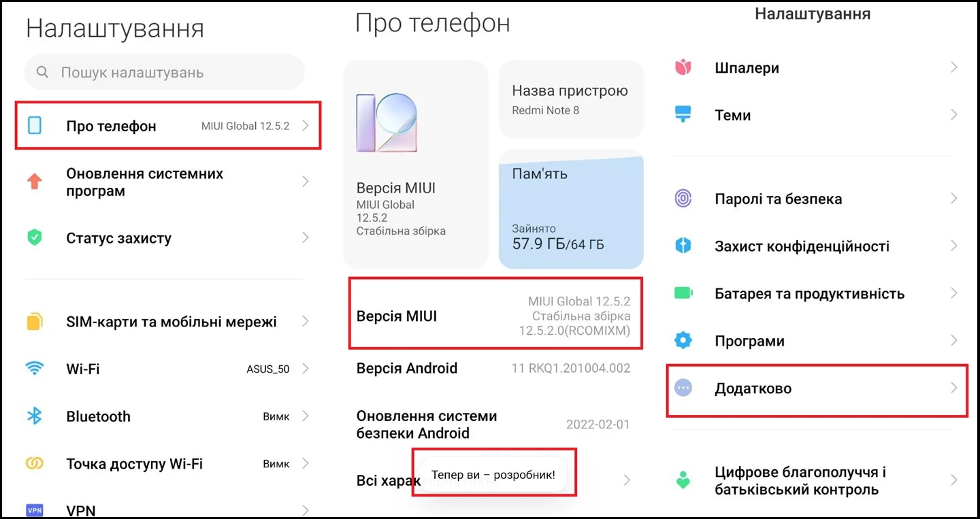
Task: Open Теми via its right chevron
Action: pos(953,115)
